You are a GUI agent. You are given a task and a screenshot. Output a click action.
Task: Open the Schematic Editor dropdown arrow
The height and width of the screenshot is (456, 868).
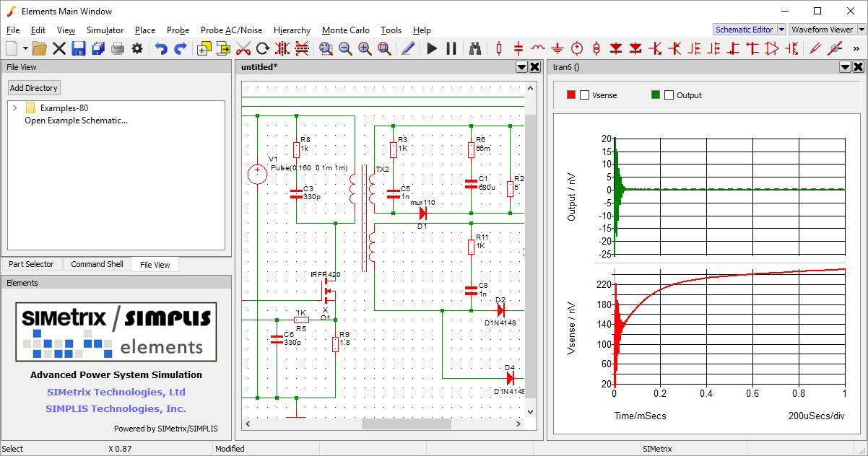[x=781, y=30]
